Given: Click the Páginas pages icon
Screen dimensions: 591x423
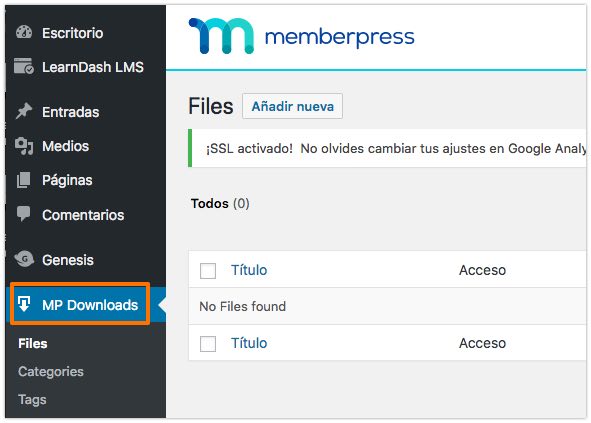Looking at the screenshot, I should pyautogui.click(x=24, y=180).
